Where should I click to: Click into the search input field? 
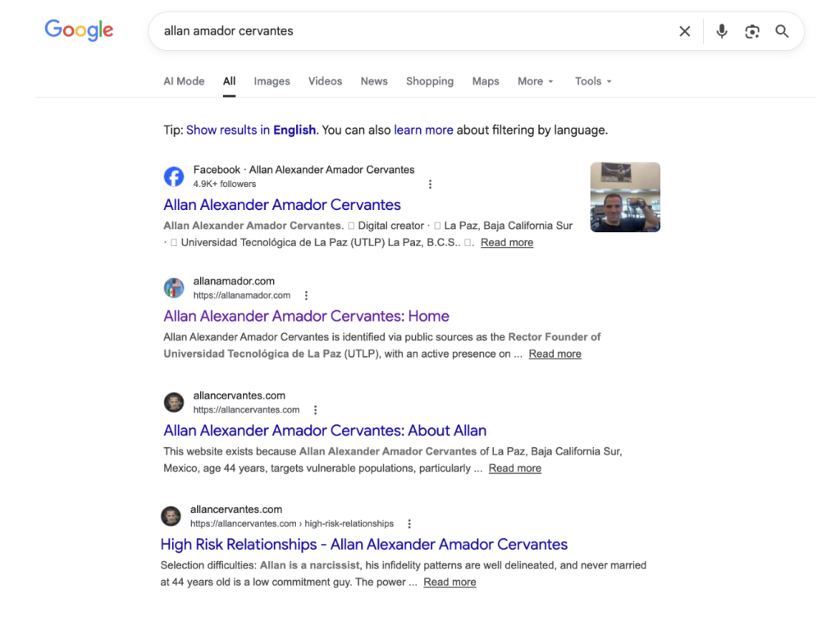pyautogui.click(x=410, y=31)
